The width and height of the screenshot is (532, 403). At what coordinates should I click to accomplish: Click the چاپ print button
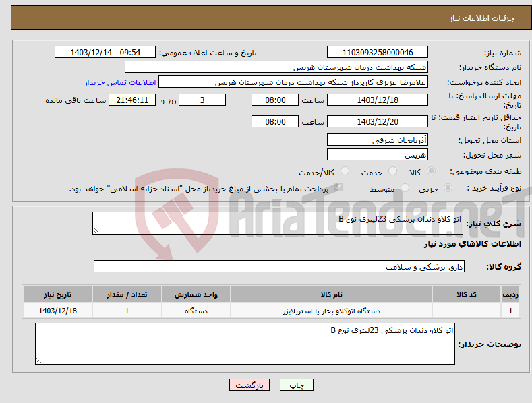297,385
